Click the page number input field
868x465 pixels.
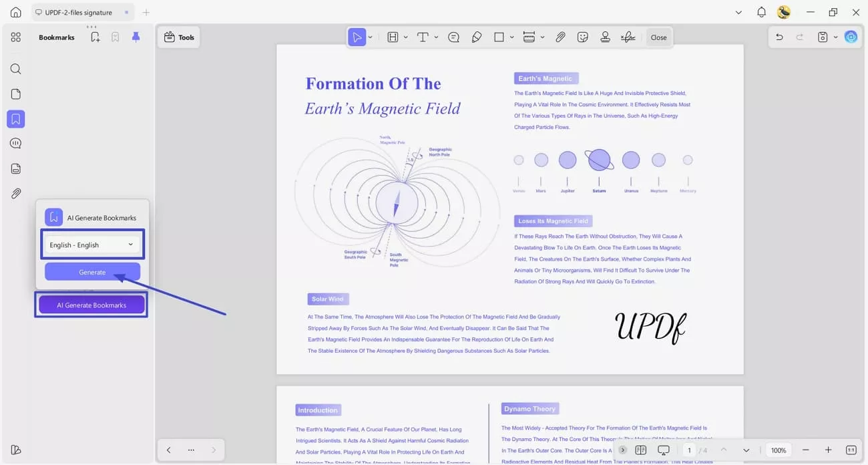coord(690,450)
